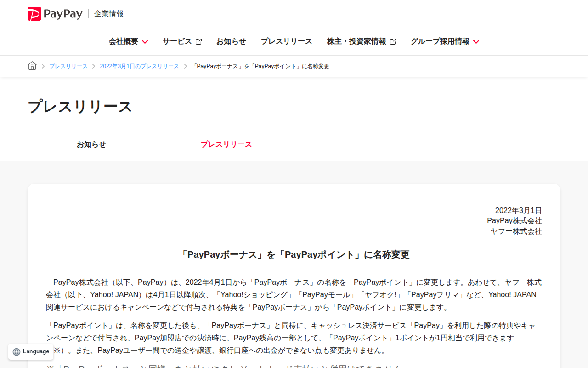Click the プレスリリース page heading
The width and height of the screenshot is (588, 368).
(80, 107)
